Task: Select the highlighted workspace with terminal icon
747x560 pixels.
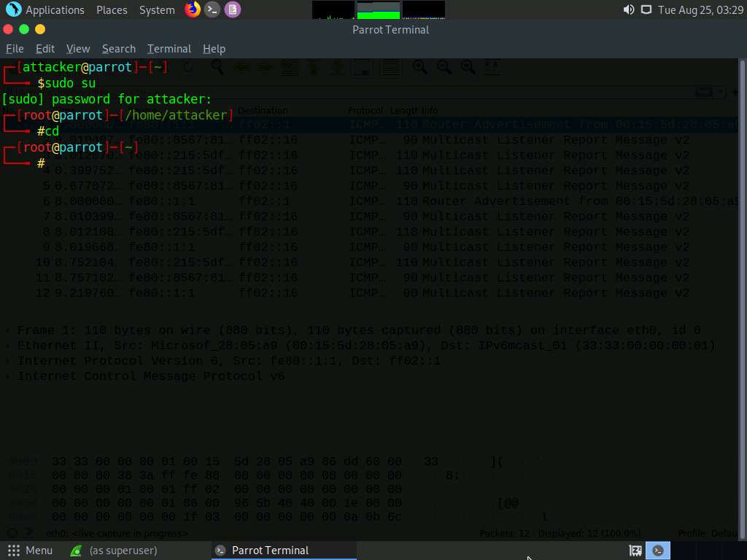Action: [x=658, y=551]
